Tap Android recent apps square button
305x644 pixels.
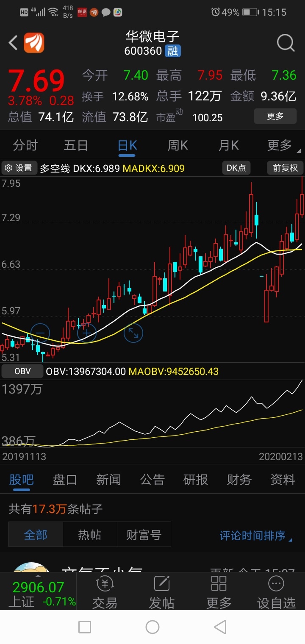(85, 627)
